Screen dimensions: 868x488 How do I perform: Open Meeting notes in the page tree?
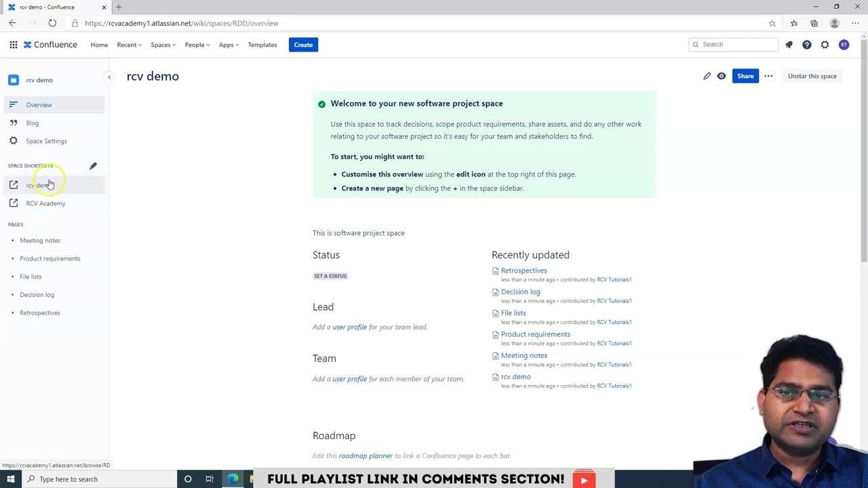pos(40,241)
